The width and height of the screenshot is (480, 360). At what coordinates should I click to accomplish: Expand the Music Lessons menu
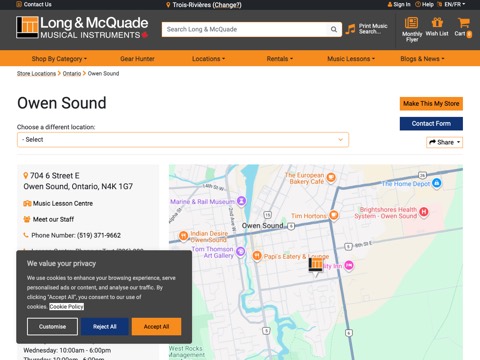click(351, 59)
